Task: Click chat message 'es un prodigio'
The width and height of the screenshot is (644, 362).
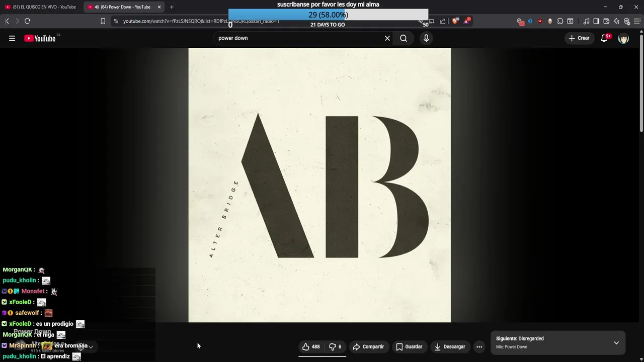Action: pos(55,324)
